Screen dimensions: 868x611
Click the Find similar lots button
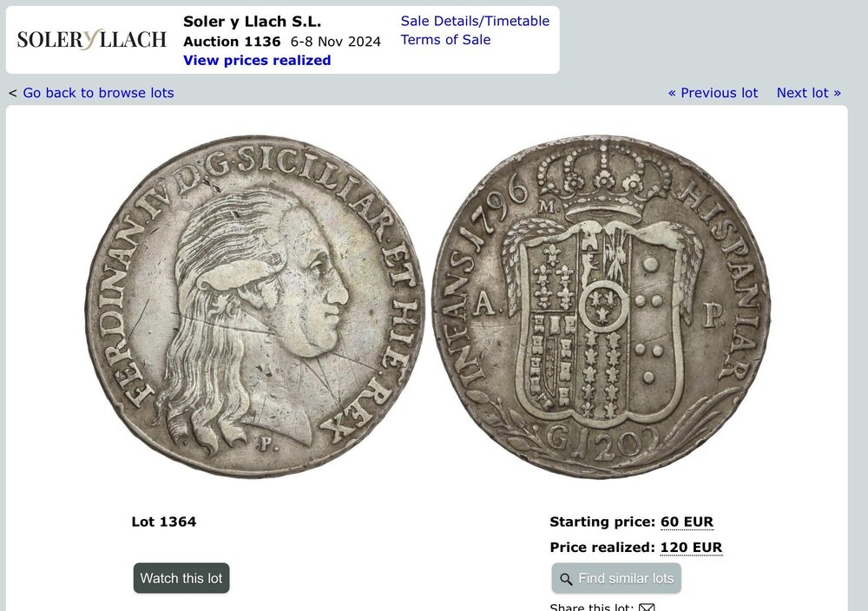point(616,578)
